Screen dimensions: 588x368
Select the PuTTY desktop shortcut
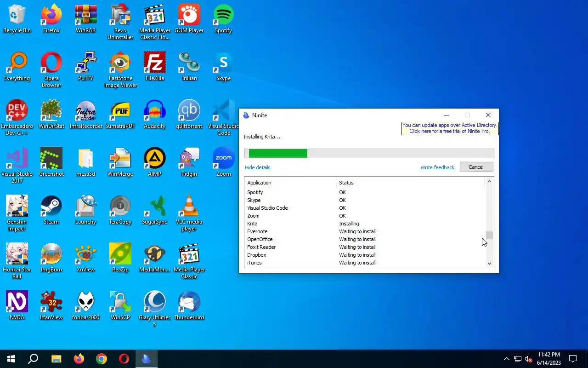[86, 67]
